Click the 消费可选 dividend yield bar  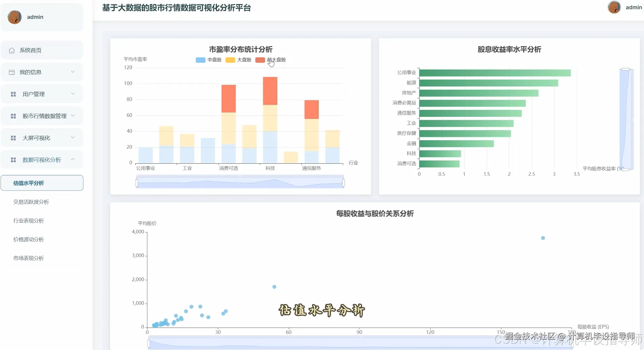click(x=440, y=164)
